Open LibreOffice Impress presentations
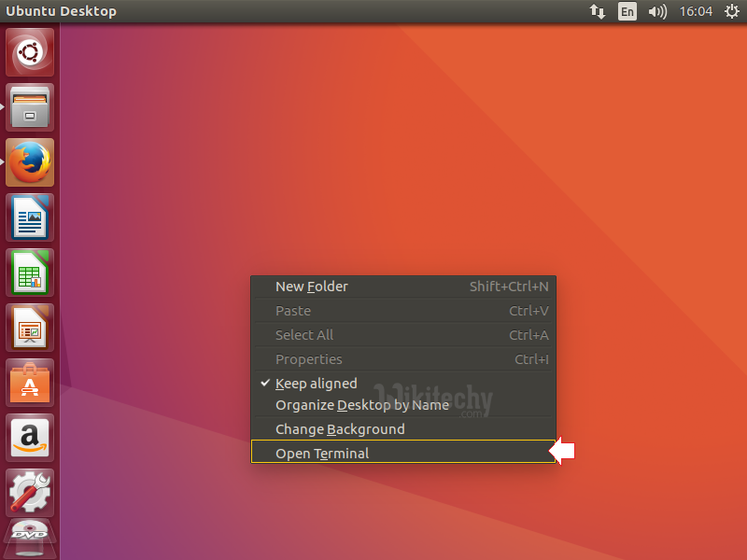Viewport: 747px width, 560px height. (30, 328)
